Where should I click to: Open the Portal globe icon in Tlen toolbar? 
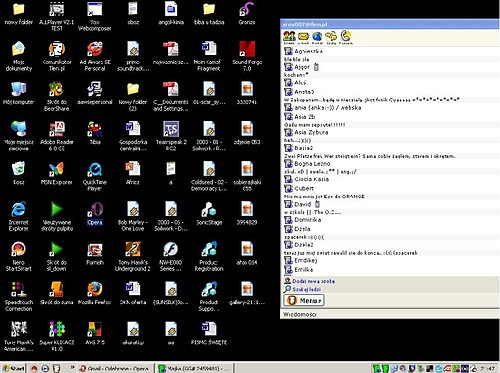click(x=317, y=37)
